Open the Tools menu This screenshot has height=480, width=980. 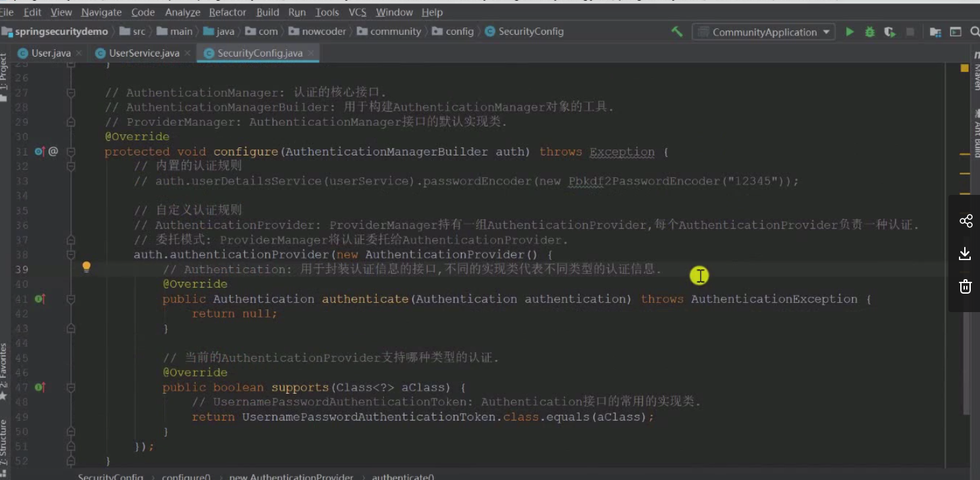click(x=327, y=13)
